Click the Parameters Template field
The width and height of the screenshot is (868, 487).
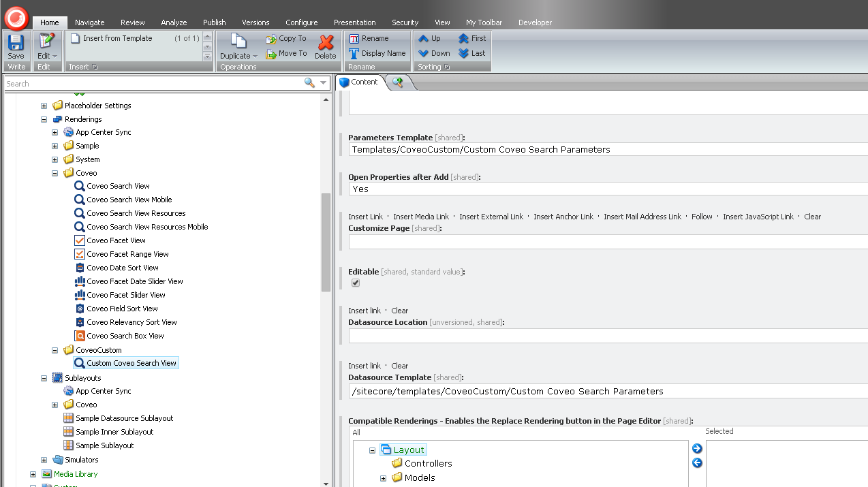[x=608, y=149]
